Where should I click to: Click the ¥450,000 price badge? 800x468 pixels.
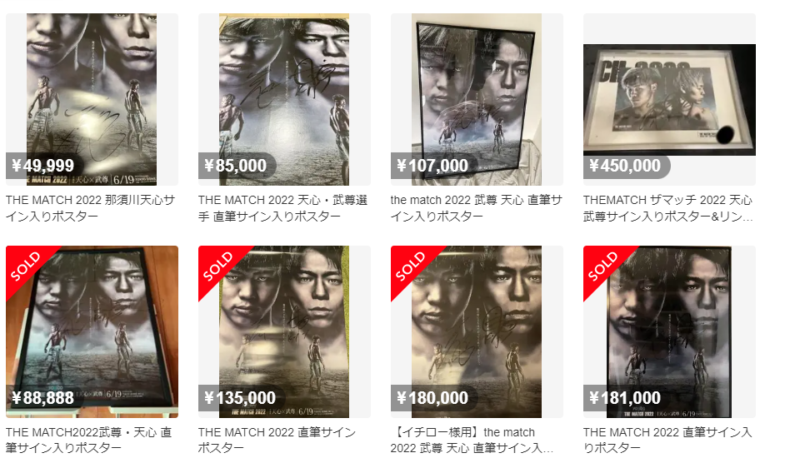(x=627, y=165)
